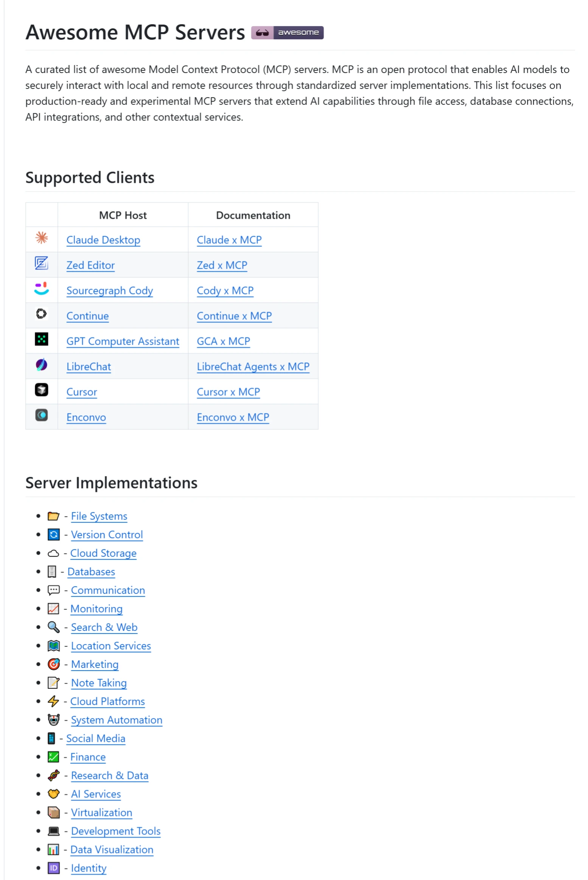Click the Sourcegraph Cody smiley icon
The width and height of the screenshot is (588, 880).
point(41,288)
